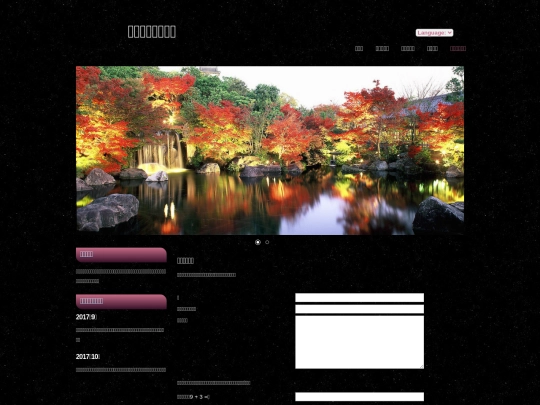Click the autumn garden slideshow image
The image size is (540, 405).
(x=270, y=150)
